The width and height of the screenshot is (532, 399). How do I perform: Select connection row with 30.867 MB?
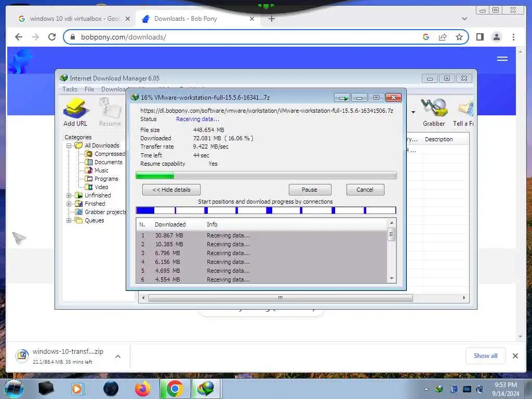pyautogui.click(x=262, y=235)
